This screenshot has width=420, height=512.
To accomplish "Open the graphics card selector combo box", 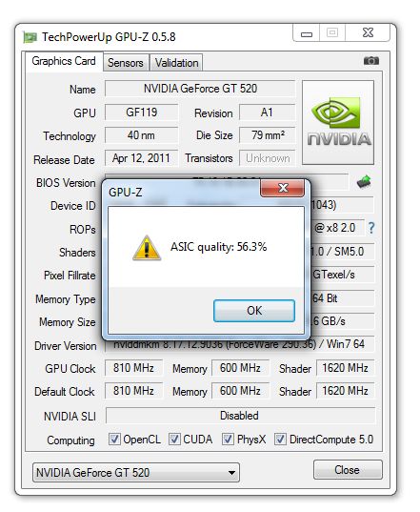I will click(x=136, y=473).
